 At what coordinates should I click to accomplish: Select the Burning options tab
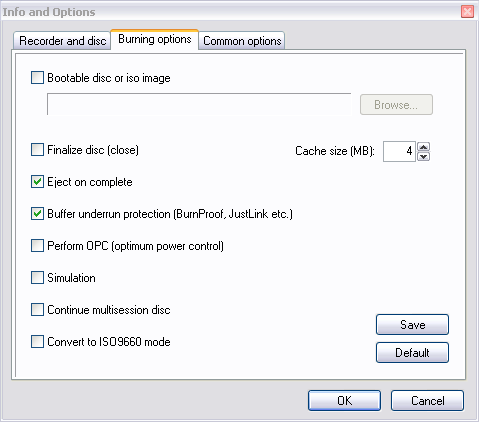point(155,39)
